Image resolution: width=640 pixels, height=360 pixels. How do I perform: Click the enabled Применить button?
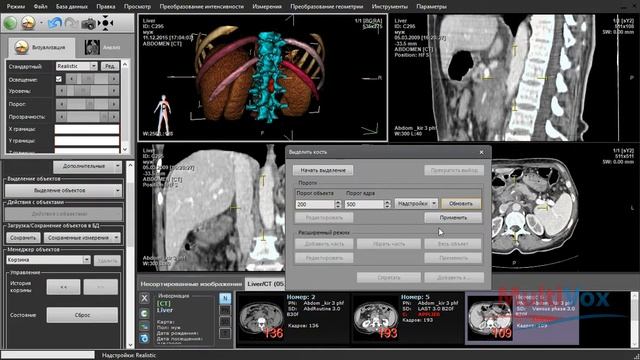coord(453,218)
